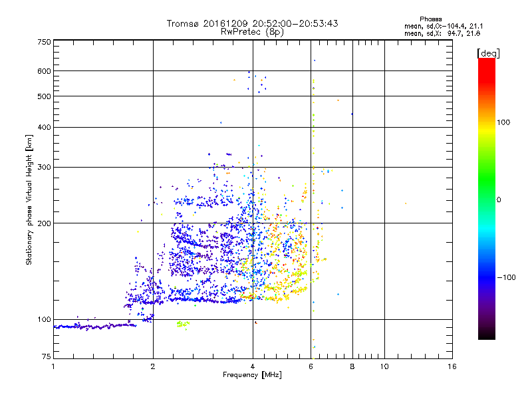
Task: Click the x-axis label 'Frequency [MHz]'
Action: click(252, 375)
